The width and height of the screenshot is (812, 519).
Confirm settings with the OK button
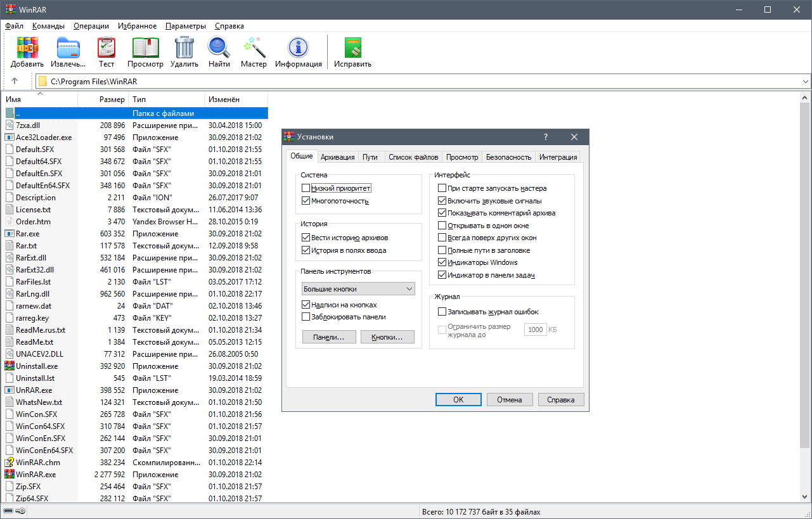[x=458, y=400]
